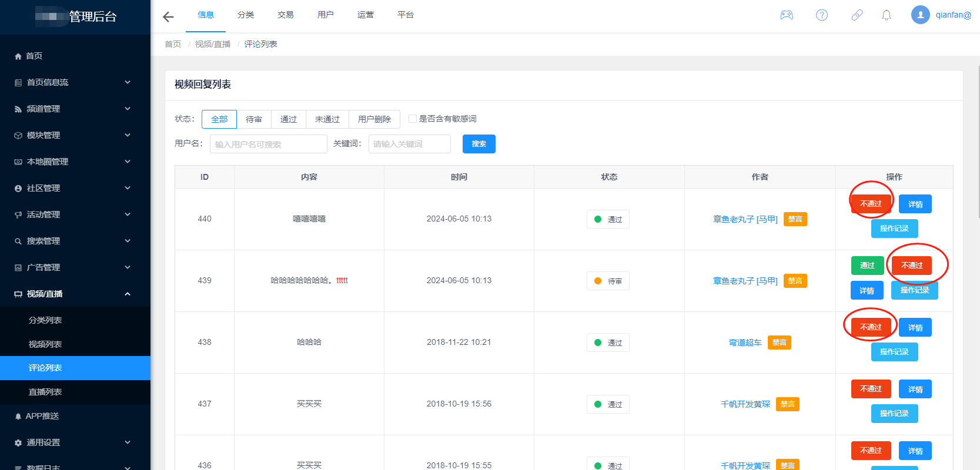Viewport: 980px width, 470px height.
Task: Switch to the 信息 top tab
Action: pyautogui.click(x=206, y=15)
